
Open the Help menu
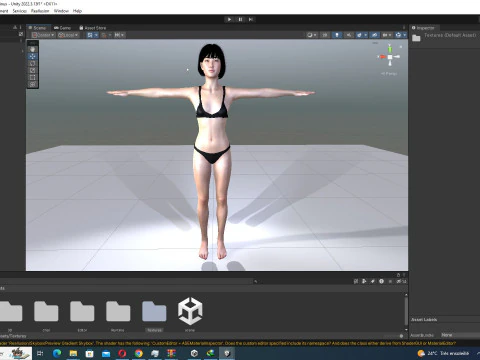[x=77, y=11]
